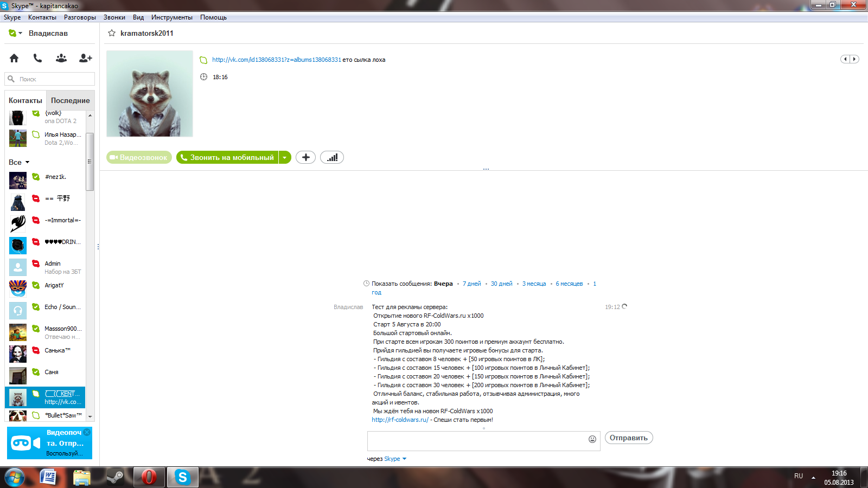Screen dimensions: 868x488
Task: Click the raccoon profile picture of kramatorsk2011
Action: pos(150,94)
